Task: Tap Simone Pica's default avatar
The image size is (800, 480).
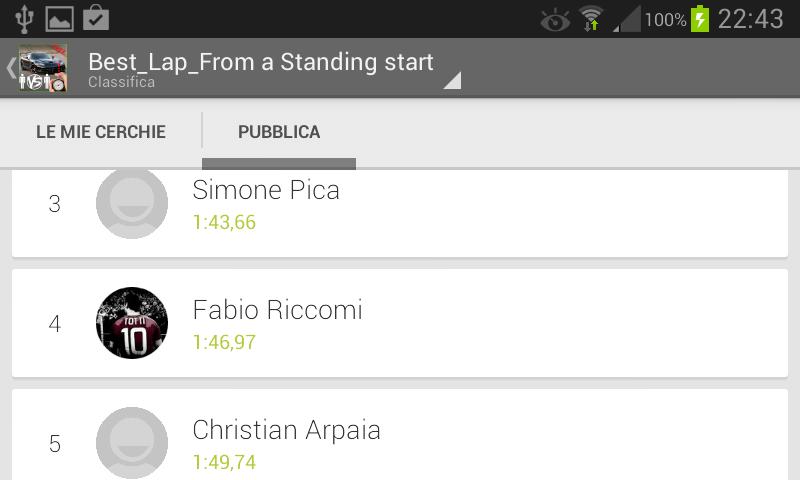Action: coord(132,203)
